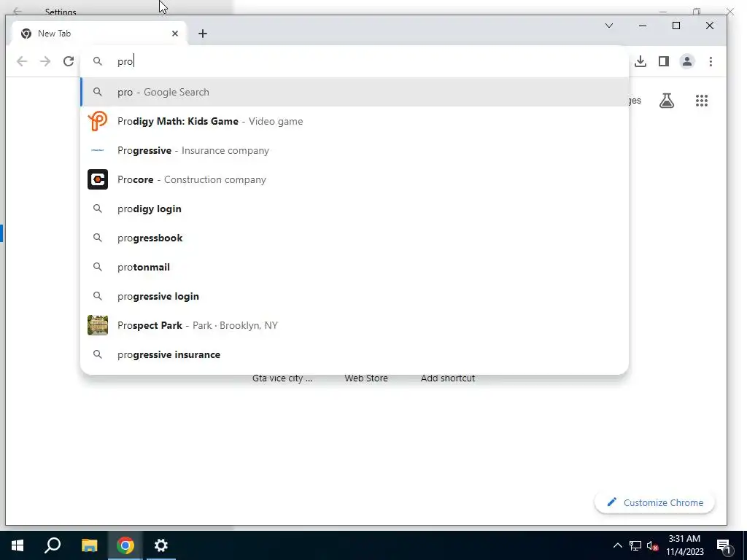Screen dimensions: 747x560
Task: Toggle the side panel icon
Action: (x=664, y=61)
